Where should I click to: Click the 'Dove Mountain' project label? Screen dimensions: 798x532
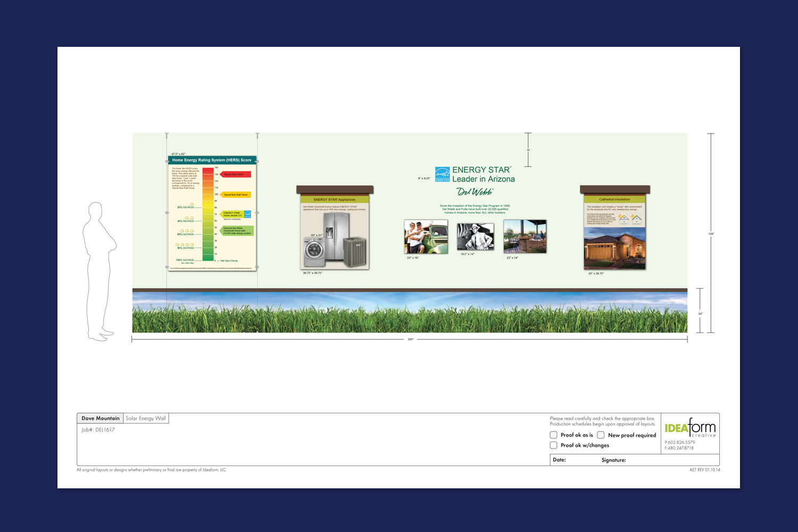pyautogui.click(x=101, y=418)
